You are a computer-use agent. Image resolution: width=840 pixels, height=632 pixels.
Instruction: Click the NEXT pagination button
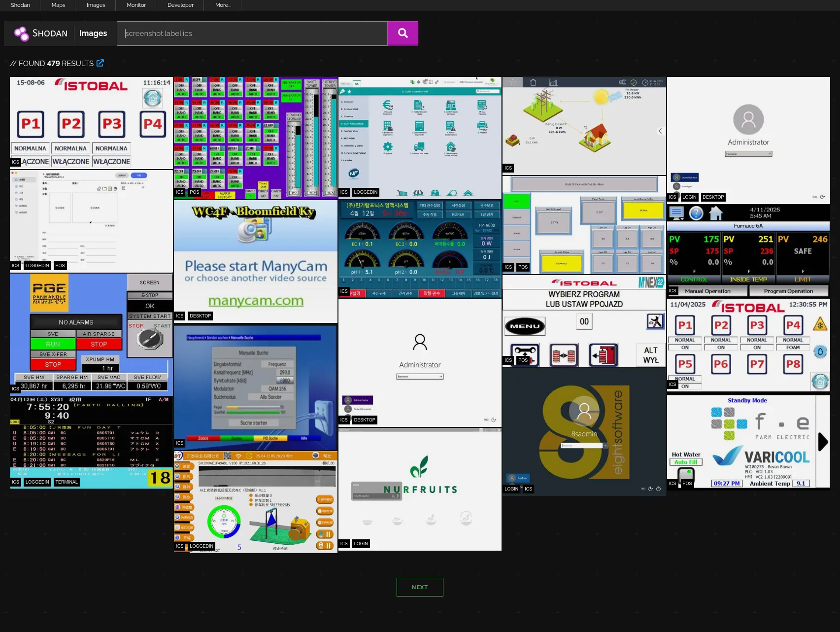[x=420, y=587]
